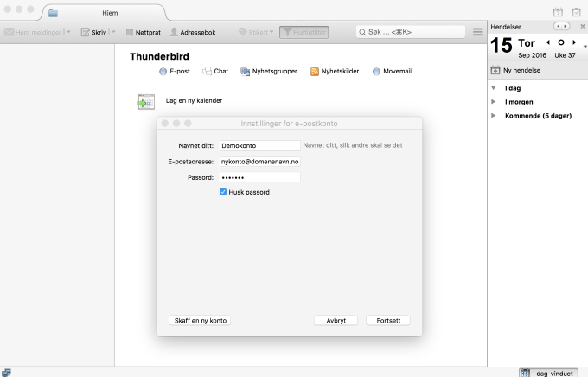Click the Skaff en ny konto button
588x377 pixels.
(x=200, y=320)
